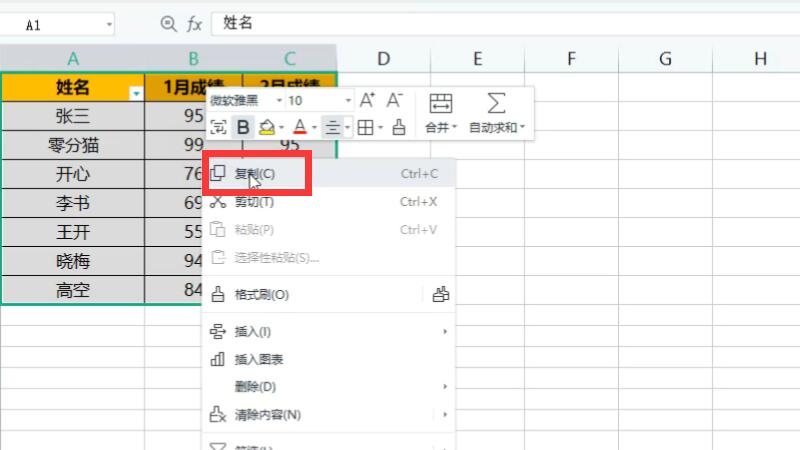Click the 自动求和 AutoSum button

496,112
